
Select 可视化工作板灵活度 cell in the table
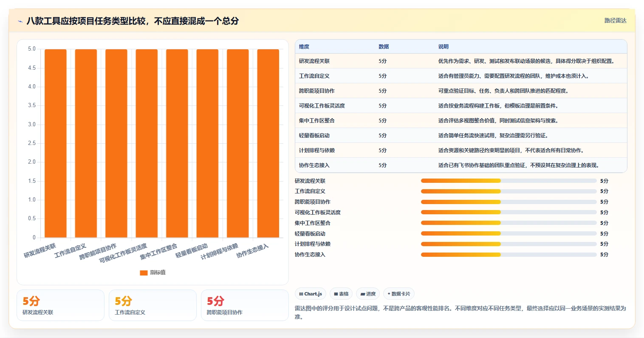pos(322,106)
